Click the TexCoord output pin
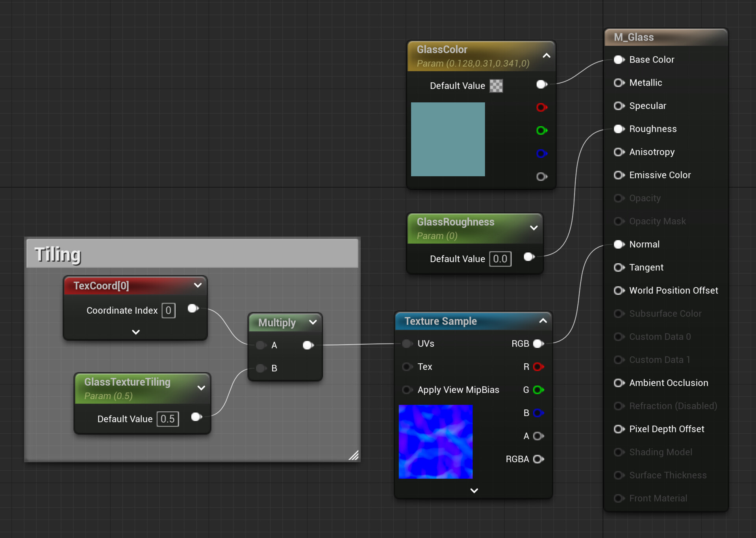The width and height of the screenshot is (756, 538). (x=193, y=309)
